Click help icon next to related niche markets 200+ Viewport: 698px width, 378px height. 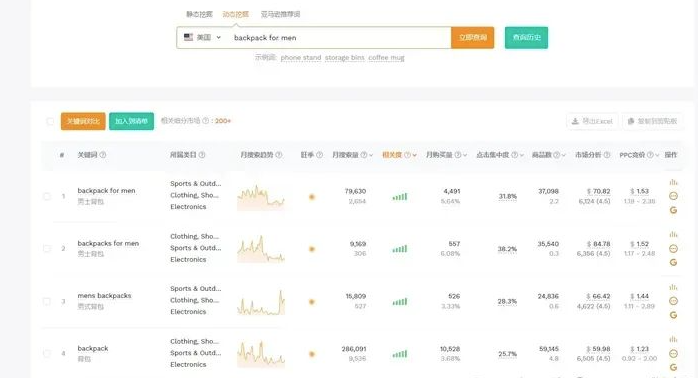[x=206, y=121]
